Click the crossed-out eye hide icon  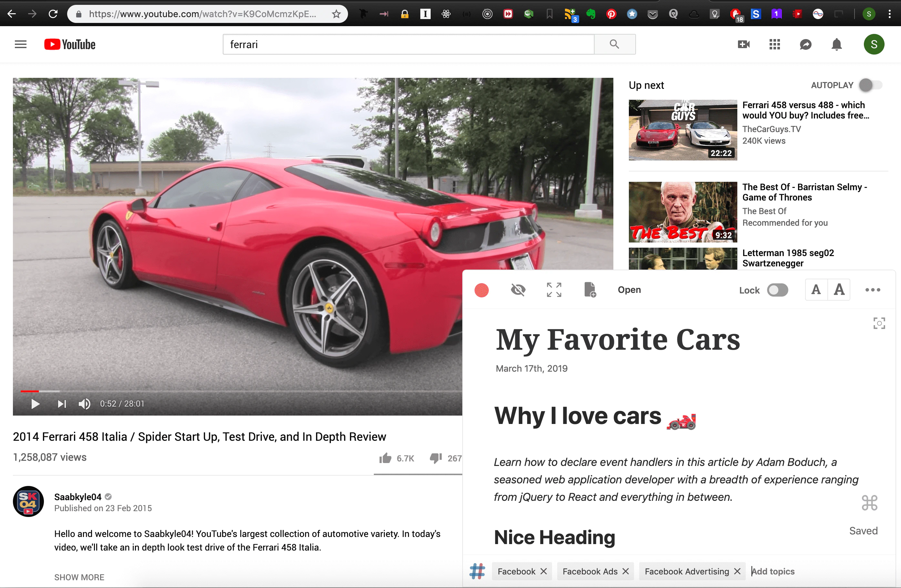[x=518, y=290]
